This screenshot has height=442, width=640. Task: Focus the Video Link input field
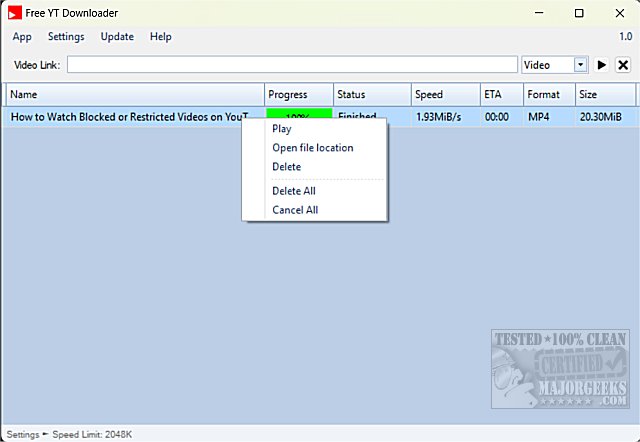(292, 65)
